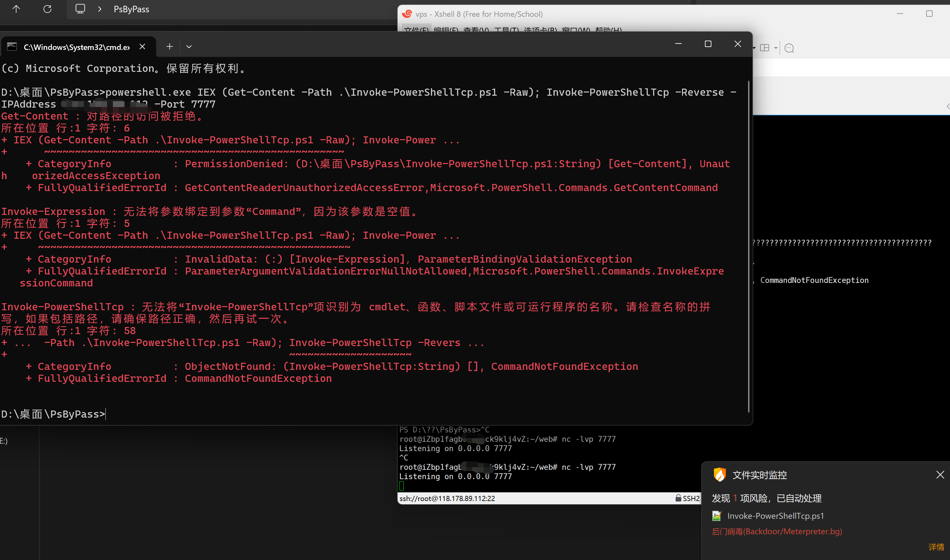The width and height of the screenshot is (950, 560).
Task: Click the This PC monitor icon in address bar
Action: coord(80,9)
